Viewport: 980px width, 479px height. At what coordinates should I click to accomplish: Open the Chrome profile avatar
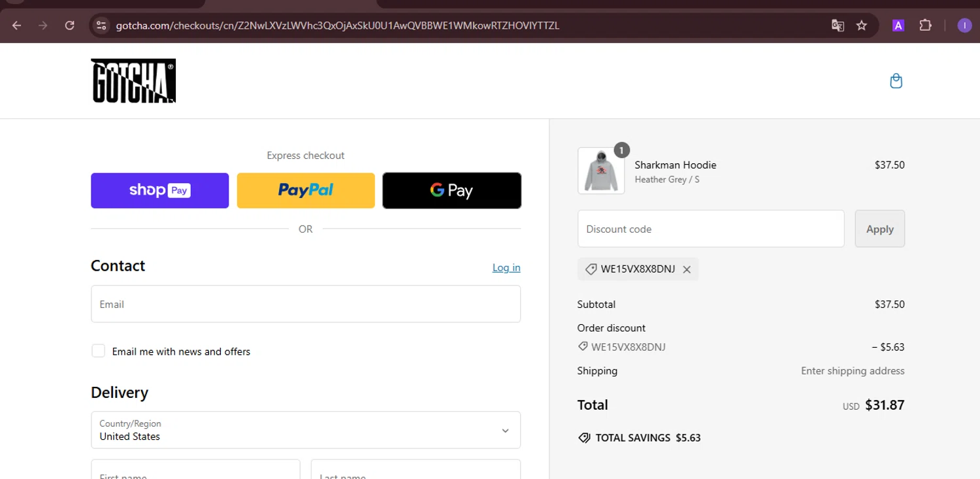pyautogui.click(x=964, y=25)
